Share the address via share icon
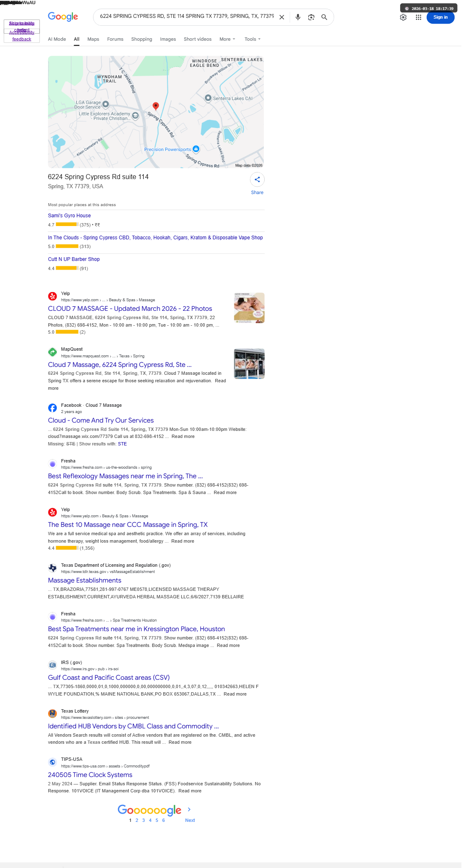467x868 pixels. click(257, 180)
